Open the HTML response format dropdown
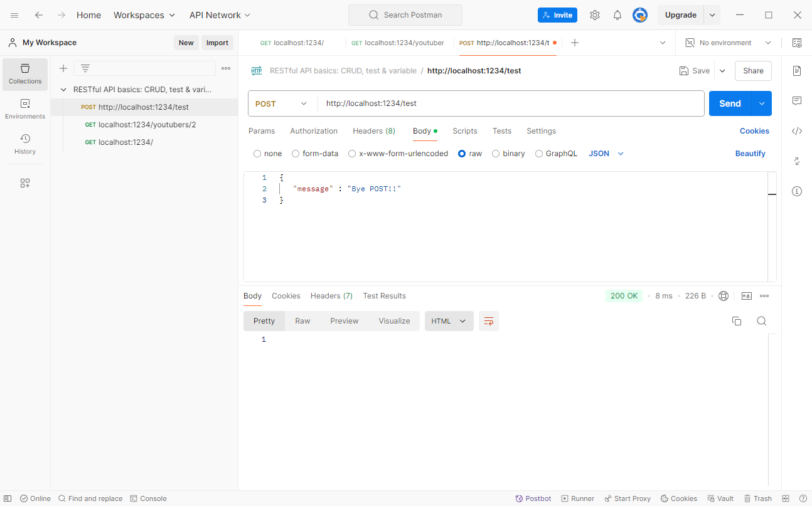This screenshot has width=812, height=506. [x=449, y=321]
